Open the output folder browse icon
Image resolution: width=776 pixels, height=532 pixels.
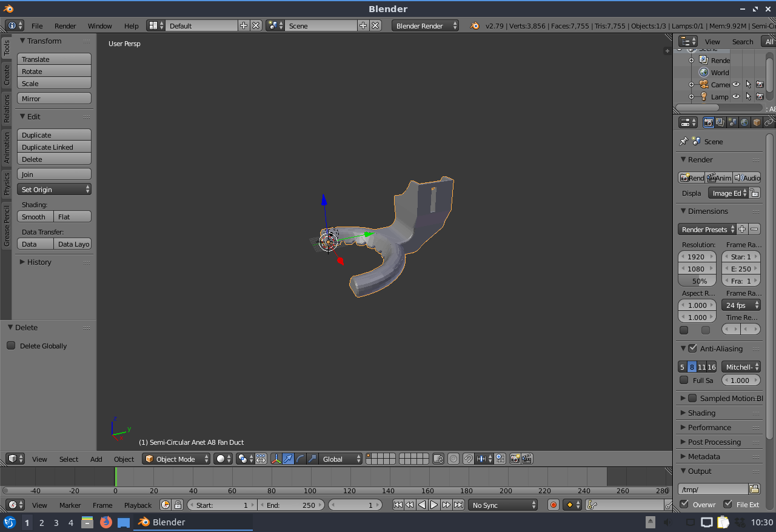tap(754, 488)
